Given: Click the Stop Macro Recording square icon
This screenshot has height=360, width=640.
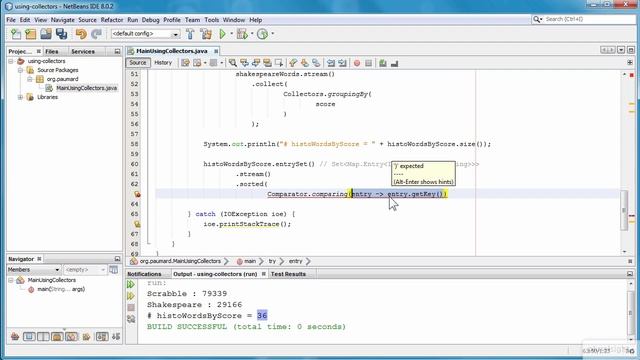Looking at the screenshot, I should click(368, 63).
